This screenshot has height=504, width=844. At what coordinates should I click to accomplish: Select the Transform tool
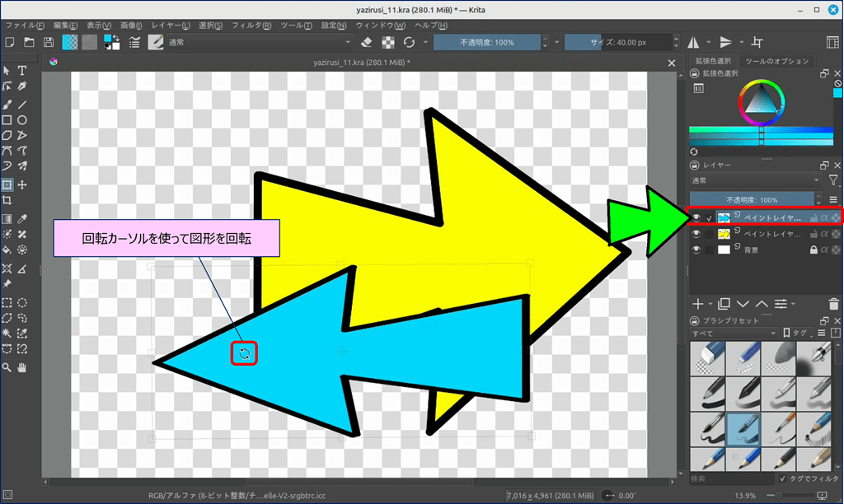[x=7, y=184]
